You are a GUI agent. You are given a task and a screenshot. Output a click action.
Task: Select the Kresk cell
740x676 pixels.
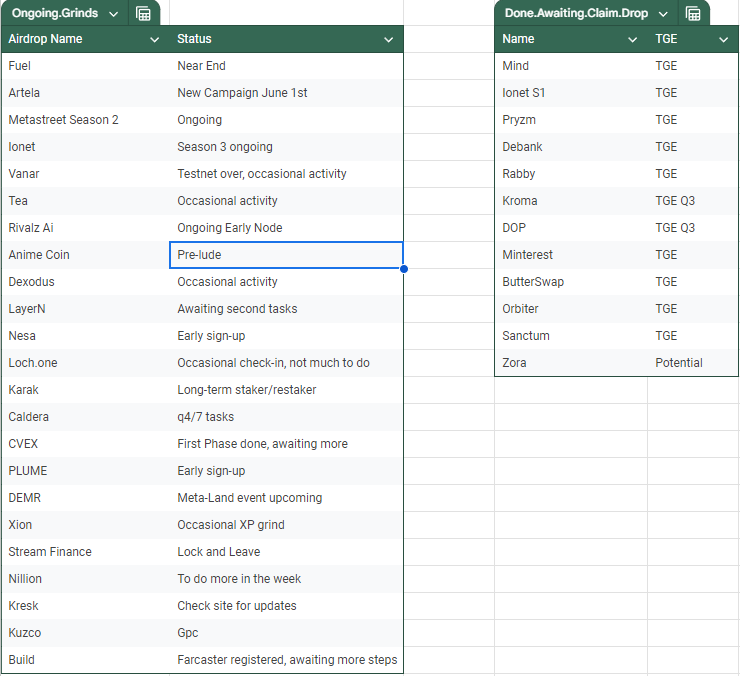tap(85, 606)
